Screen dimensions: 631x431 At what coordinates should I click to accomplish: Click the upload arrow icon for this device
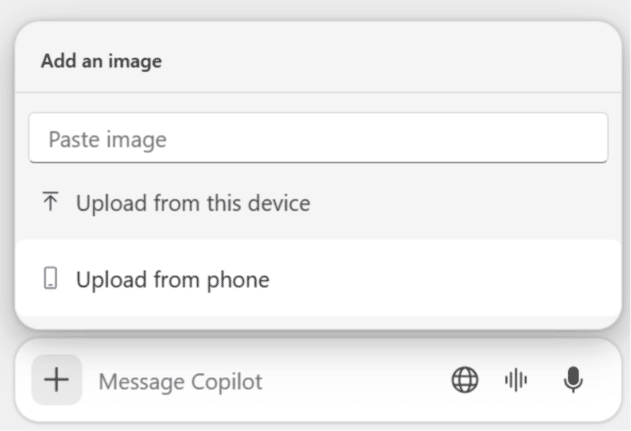click(x=50, y=203)
